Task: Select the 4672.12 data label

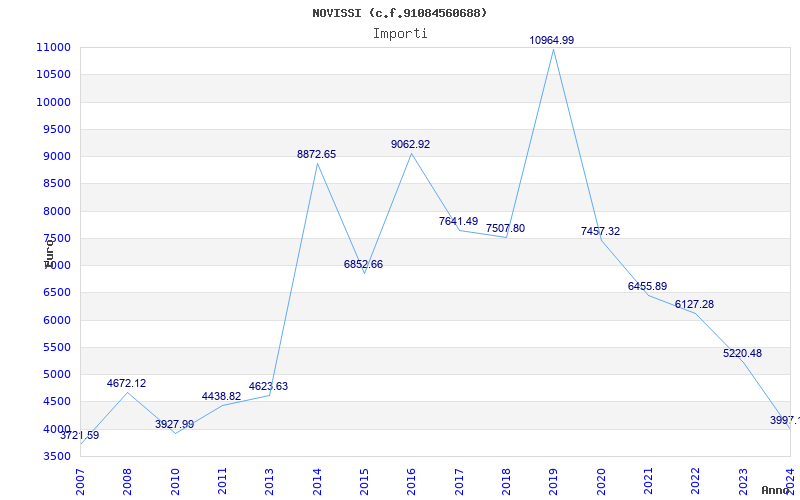Action: pos(126,384)
